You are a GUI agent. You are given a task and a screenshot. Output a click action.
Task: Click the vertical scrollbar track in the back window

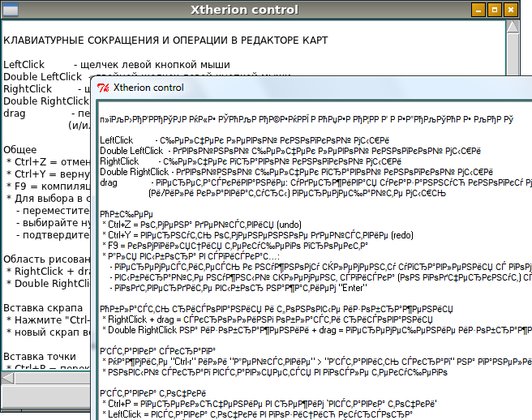tap(513, 54)
